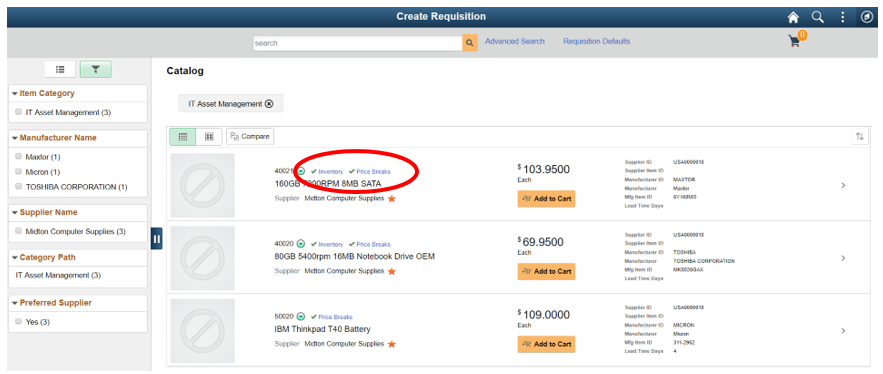Viewport: 883px width, 374px height.
Task: Add the $103.9500 item to cart
Action: point(546,199)
